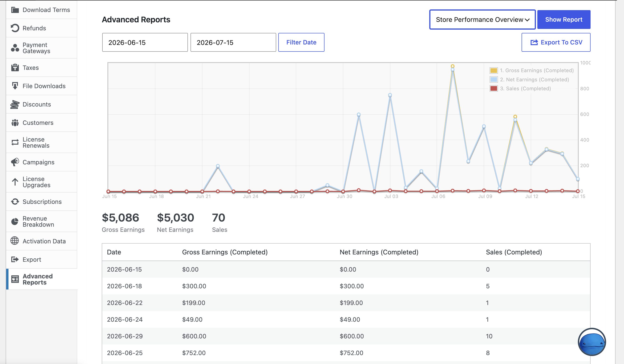Click the Filter Date button
This screenshot has height=364, width=624.
(x=301, y=42)
